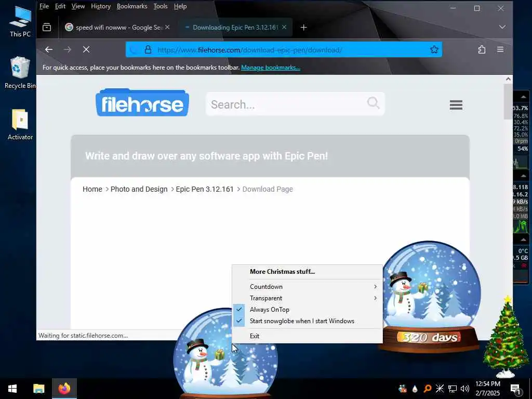Open the Recycle Bin desktop icon
532x399 pixels.
[x=20, y=73]
